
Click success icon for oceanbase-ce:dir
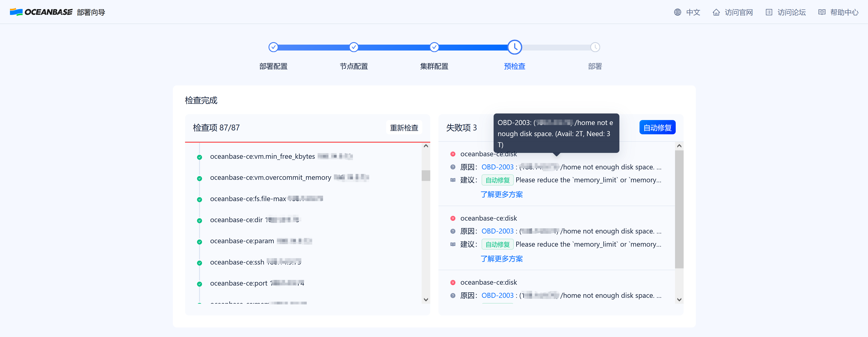200,220
